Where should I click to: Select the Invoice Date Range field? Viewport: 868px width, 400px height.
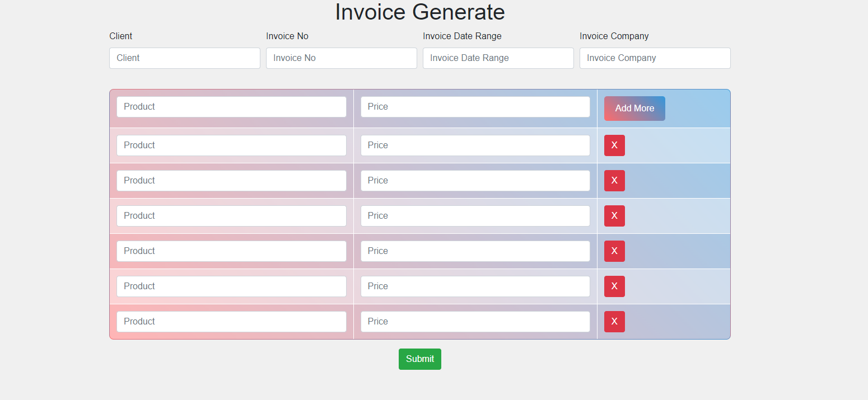tap(498, 58)
